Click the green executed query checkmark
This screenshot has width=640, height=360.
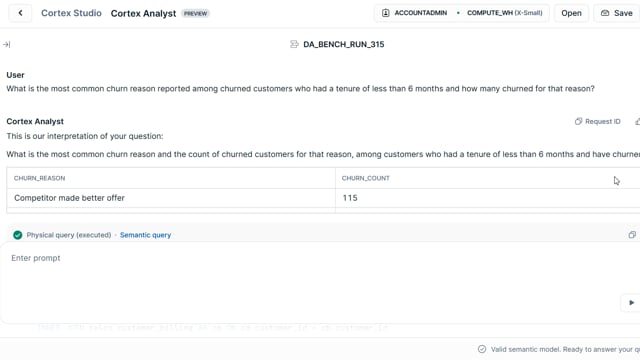18,235
